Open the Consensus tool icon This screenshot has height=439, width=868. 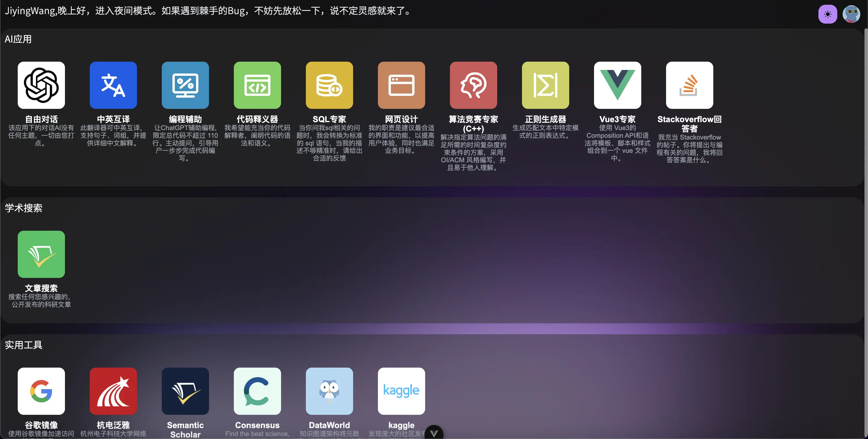pyautogui.click(x=257, y=391)
